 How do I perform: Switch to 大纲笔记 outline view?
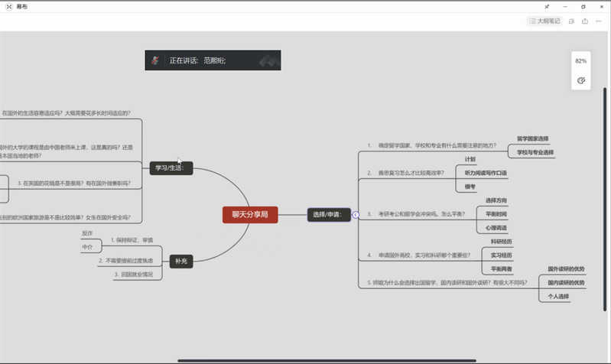tap(545, 21)
